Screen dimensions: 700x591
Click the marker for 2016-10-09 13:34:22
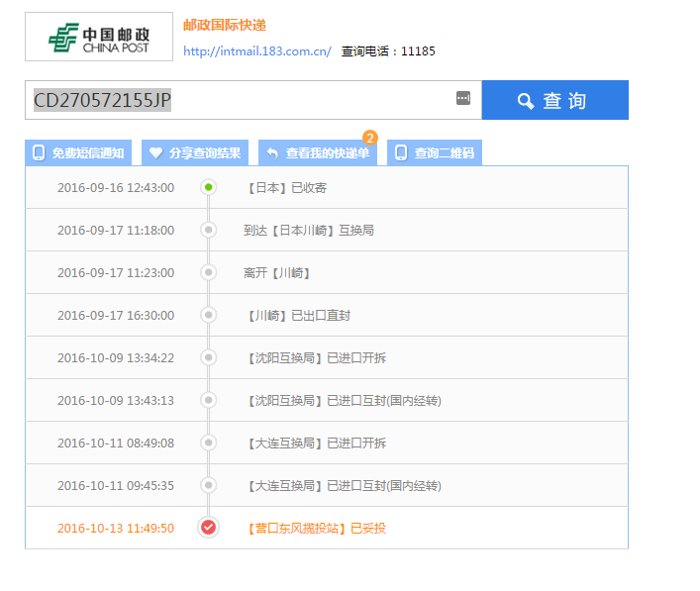point(209,357)
